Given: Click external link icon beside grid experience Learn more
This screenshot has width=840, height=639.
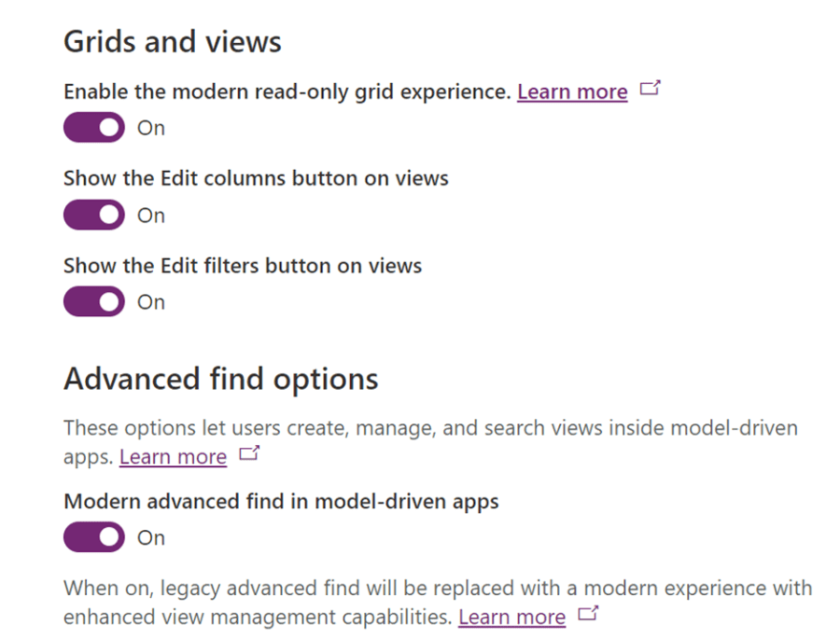Looking at the screenshot, I should click(651, 86).
